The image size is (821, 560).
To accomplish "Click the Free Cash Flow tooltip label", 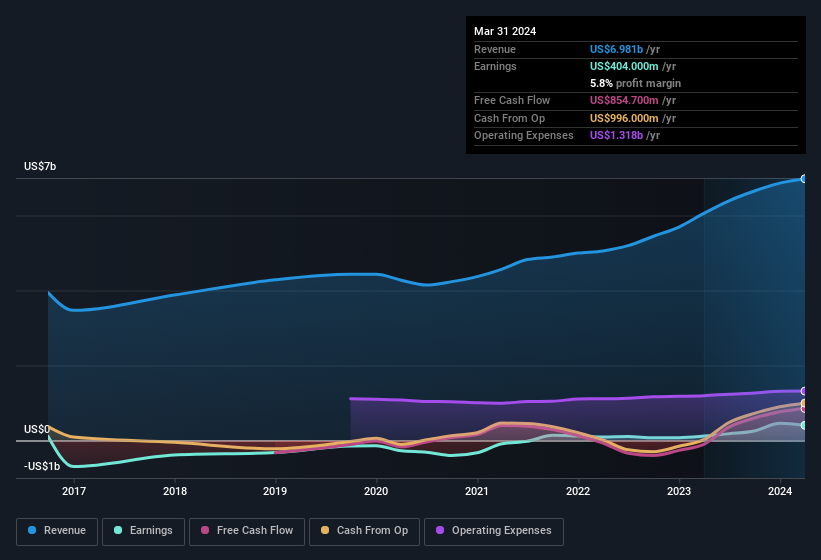I will [x=512, y=100].
